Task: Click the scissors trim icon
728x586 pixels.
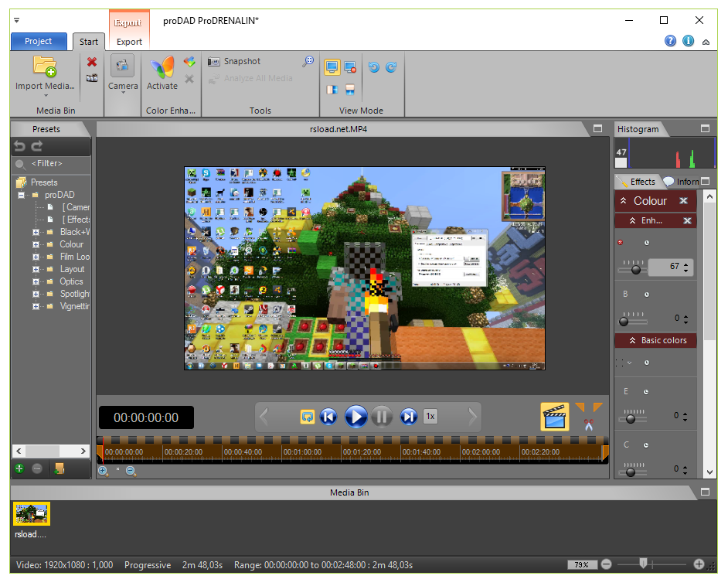Action: pos(588,424)
